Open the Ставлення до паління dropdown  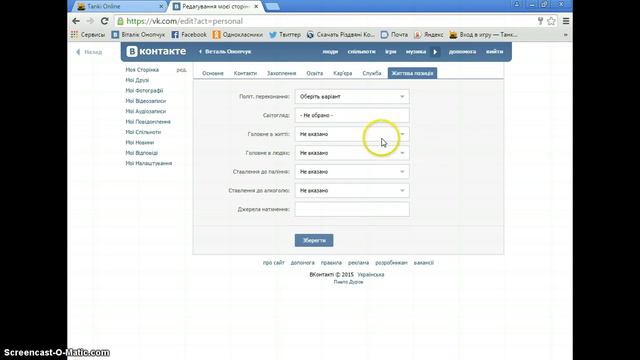352,172
